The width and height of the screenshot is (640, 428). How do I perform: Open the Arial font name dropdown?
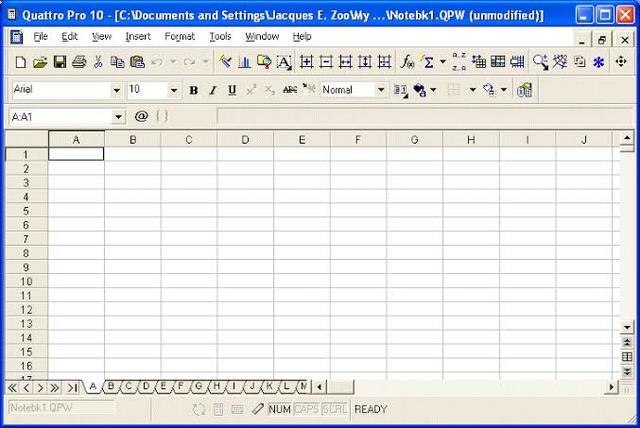click(116, 90)
